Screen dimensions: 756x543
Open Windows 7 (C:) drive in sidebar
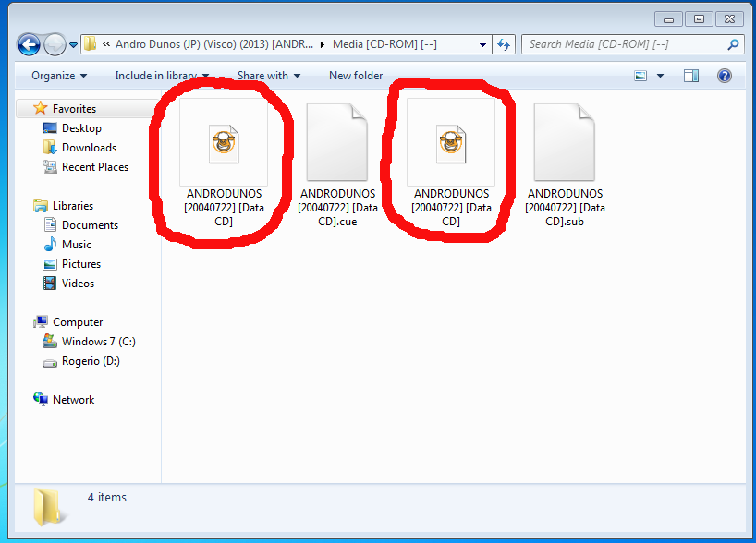[98, 342]
